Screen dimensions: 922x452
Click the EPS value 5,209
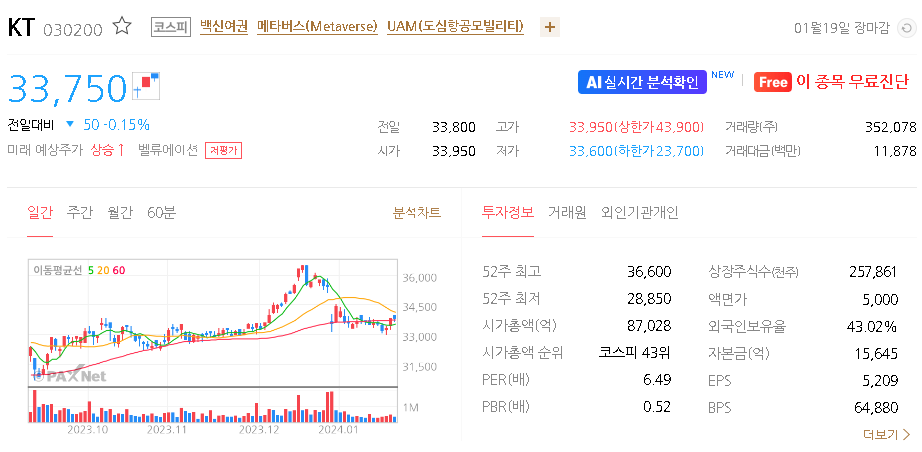coord(881,380)
